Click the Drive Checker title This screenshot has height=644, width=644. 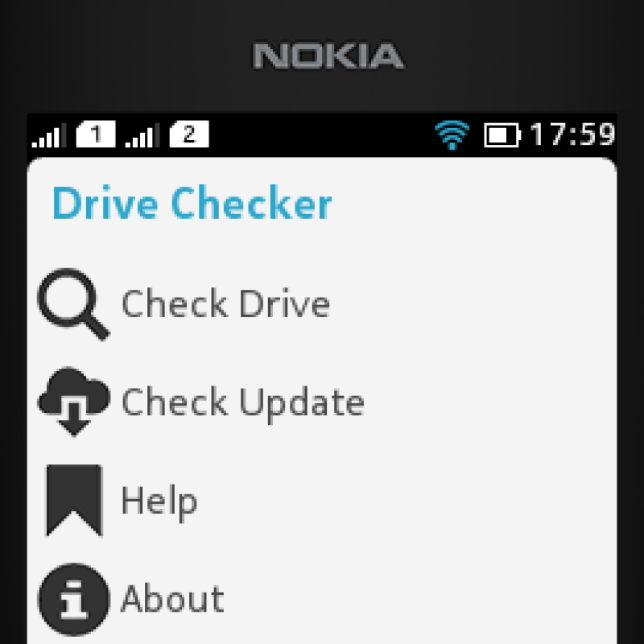192,204
